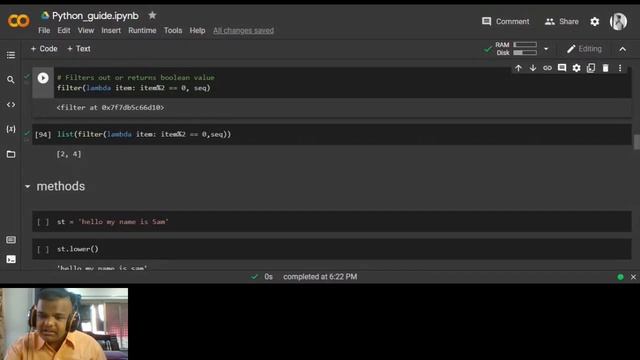
Task: Move cell down with arrow icon
Action: pyautogui.click(x=533, y=68)
